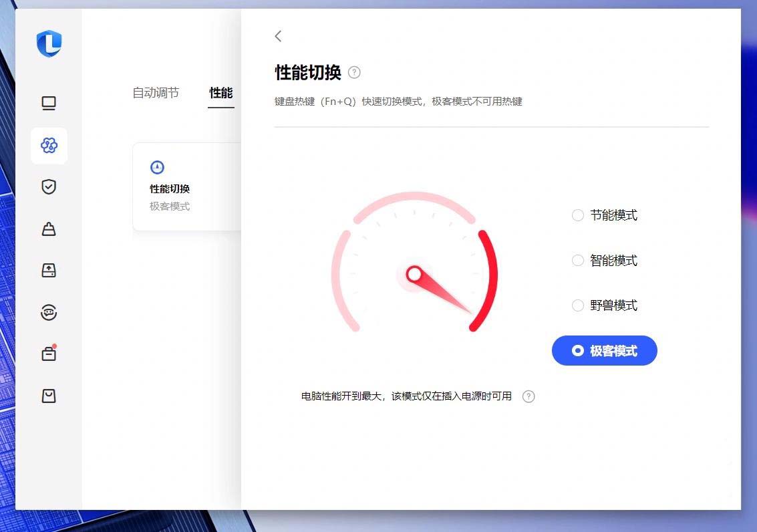Click the 键盘热键 (Fn+Q) hint text

pos(398,102)
